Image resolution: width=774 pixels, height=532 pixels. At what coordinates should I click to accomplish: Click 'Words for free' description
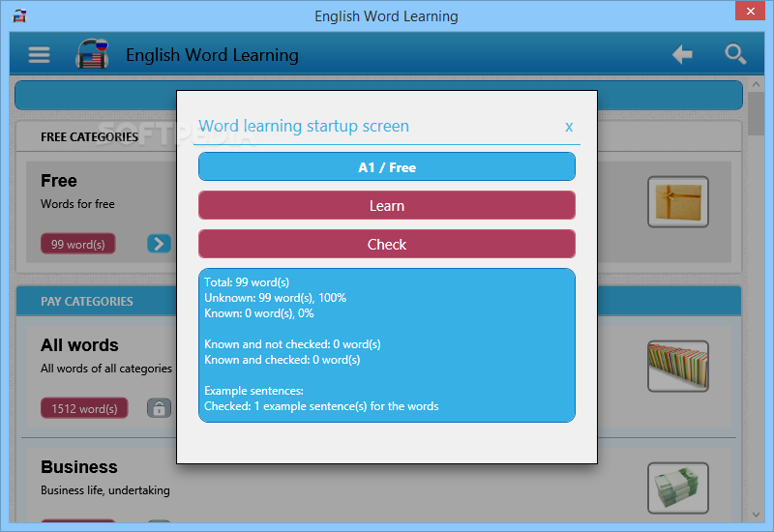(x=77, y=204)
